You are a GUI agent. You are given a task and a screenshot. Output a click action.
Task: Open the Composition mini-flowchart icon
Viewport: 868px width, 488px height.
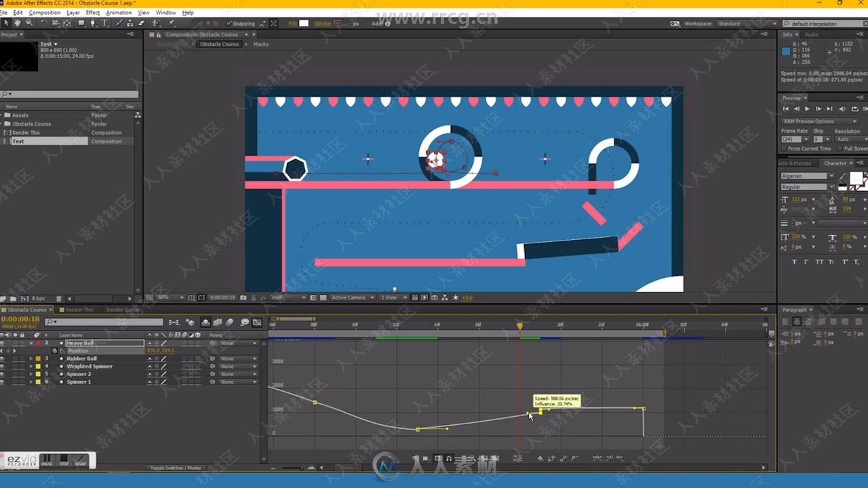pyautogui.click(x=174, y=322)
